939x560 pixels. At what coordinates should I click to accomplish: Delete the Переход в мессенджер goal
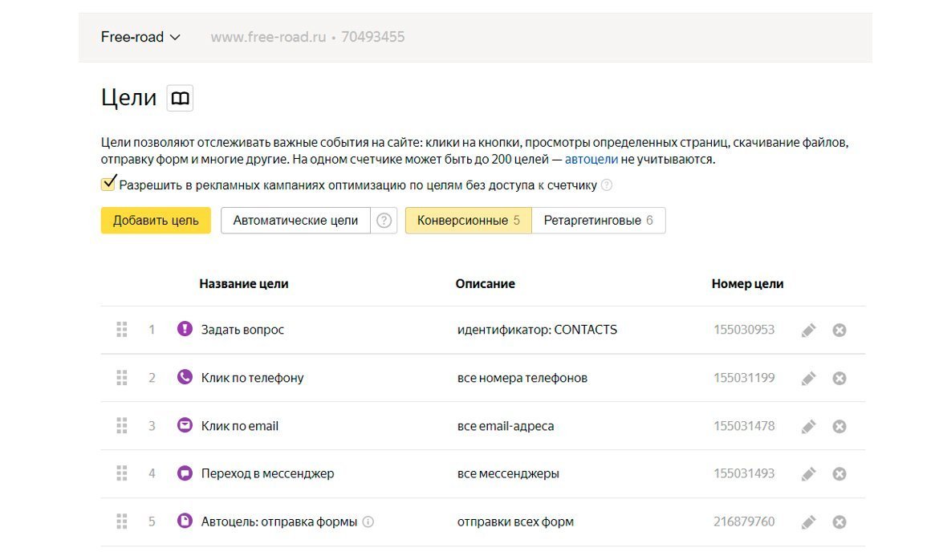point(839,474)
